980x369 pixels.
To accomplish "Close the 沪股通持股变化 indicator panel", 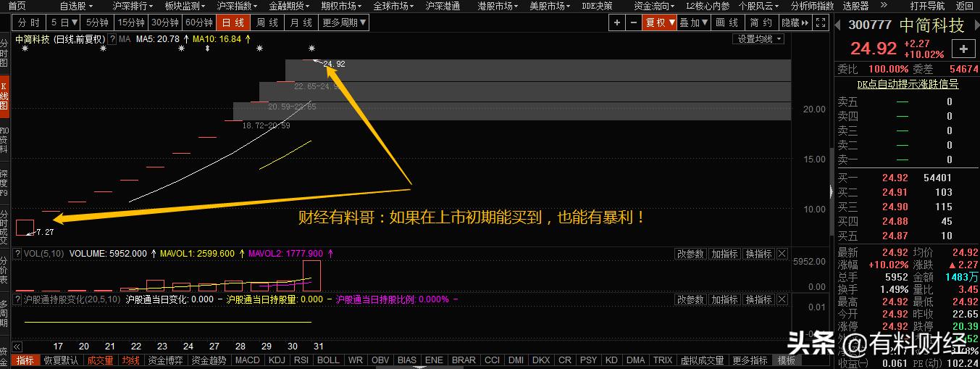I will click(x=782, y=299).
